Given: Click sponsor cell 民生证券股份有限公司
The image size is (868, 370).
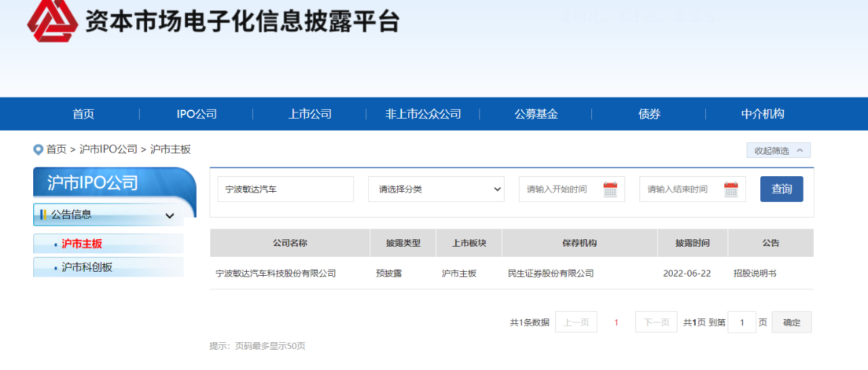Looking at the screenshot, I should pyautogui.click(x=551, y=274).
